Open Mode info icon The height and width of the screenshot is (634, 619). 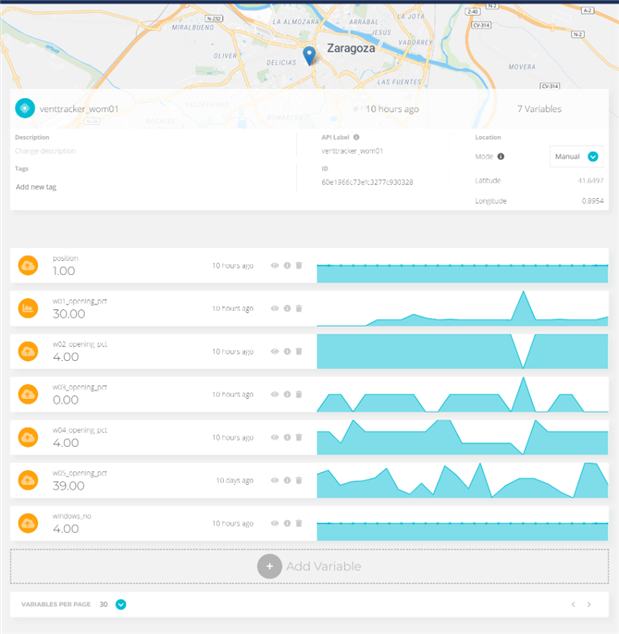(501, 156)
